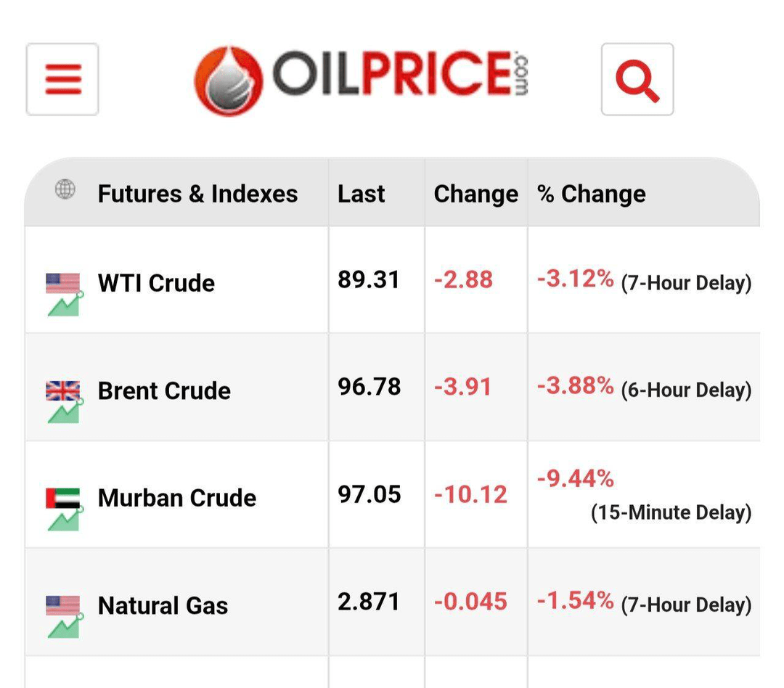The height and width of the screenshot is (688, 784).
Task: Open the Brent Crude link
Action: pyautogui.click(x=165, y=390)
